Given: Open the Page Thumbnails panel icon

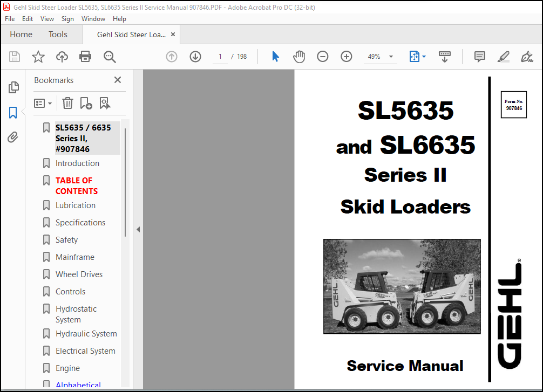Looking at the screenshot, I should point(13,87).
